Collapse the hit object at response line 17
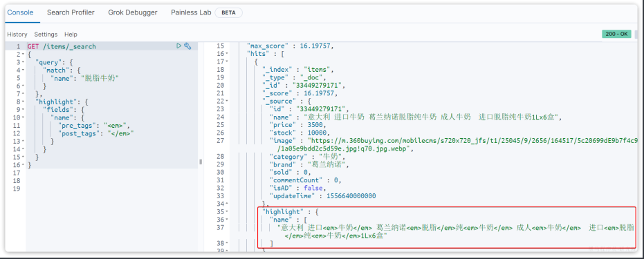 (227, 62)
